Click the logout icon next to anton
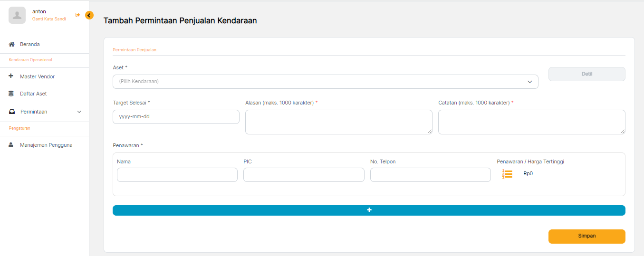The width and height of the screenshot is (644, 256). (77, 15)
